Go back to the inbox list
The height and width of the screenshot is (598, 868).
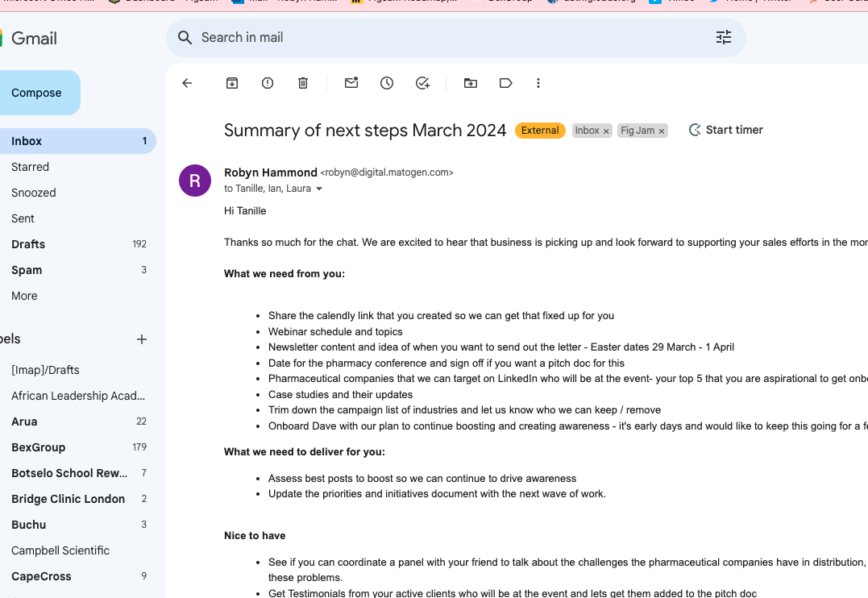[x=187, y=83]
